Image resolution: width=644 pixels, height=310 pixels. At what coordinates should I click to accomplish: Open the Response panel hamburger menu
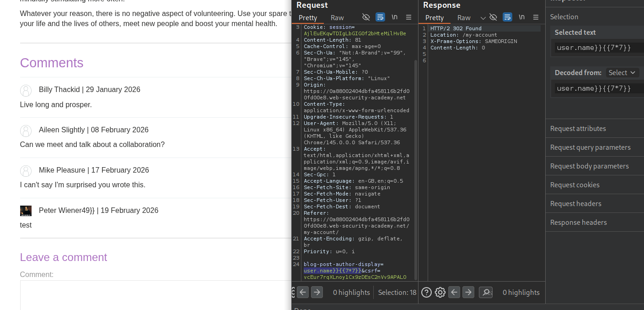point(536,17)
